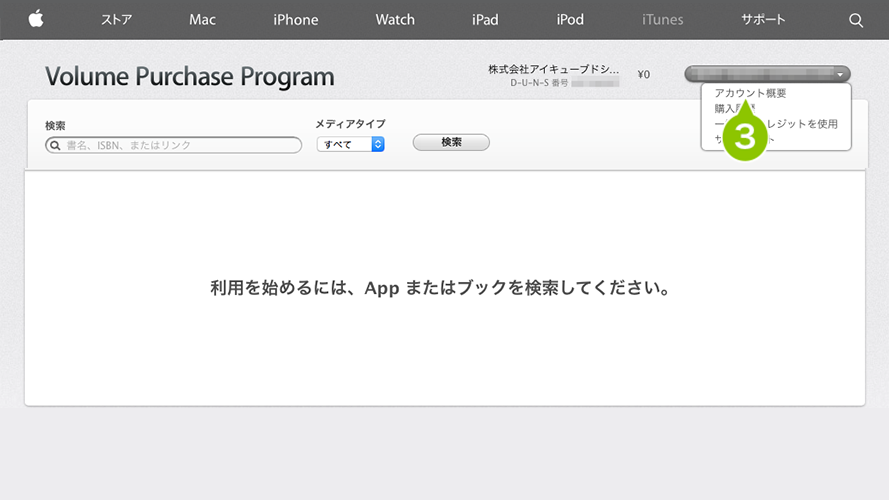Select Watch in the nav bar
889x500 pixels.
point(395,20)
